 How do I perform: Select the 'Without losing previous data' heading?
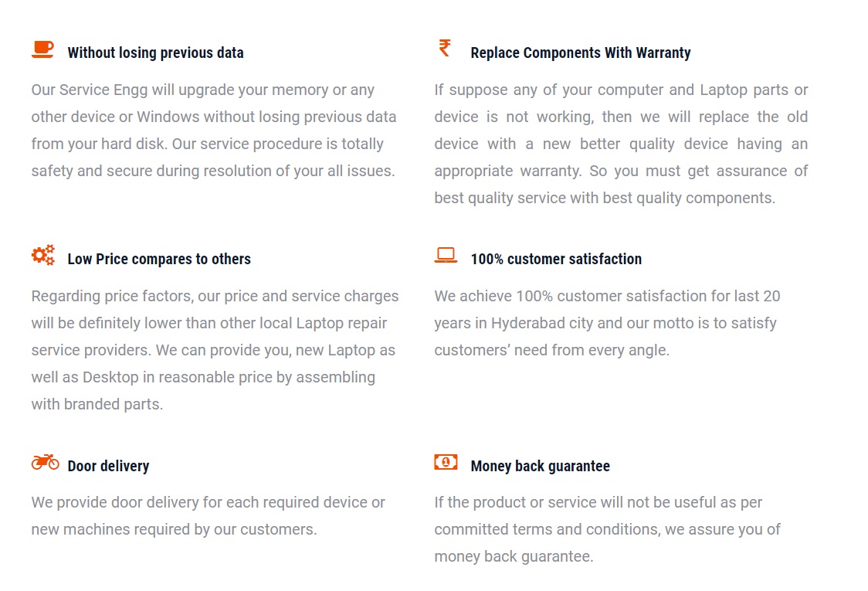[155, 53]
